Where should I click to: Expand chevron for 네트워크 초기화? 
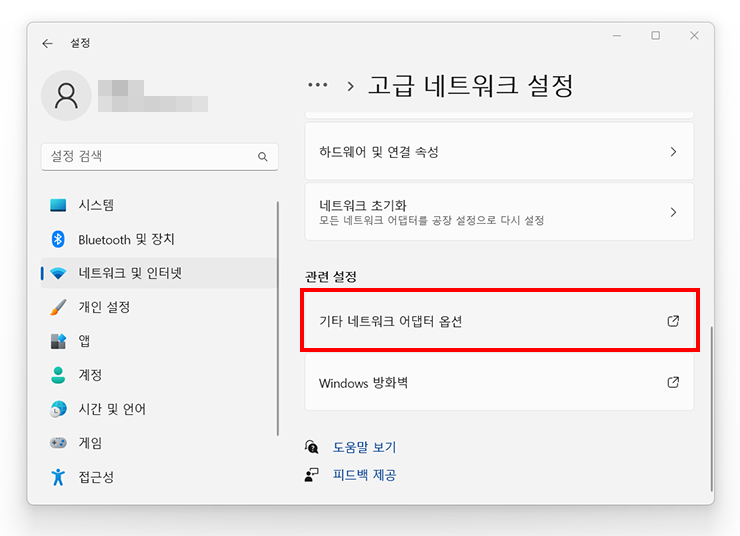click(x=673, y=212)
